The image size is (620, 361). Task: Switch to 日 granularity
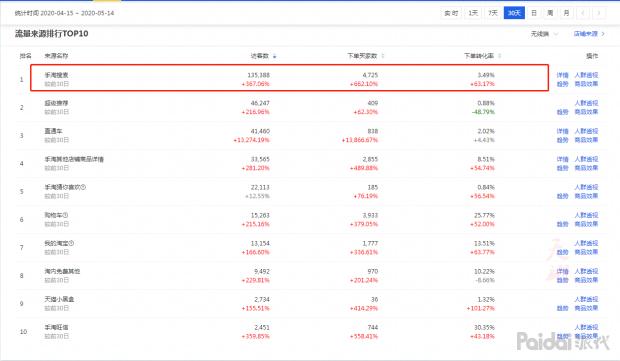pos(534,13)
